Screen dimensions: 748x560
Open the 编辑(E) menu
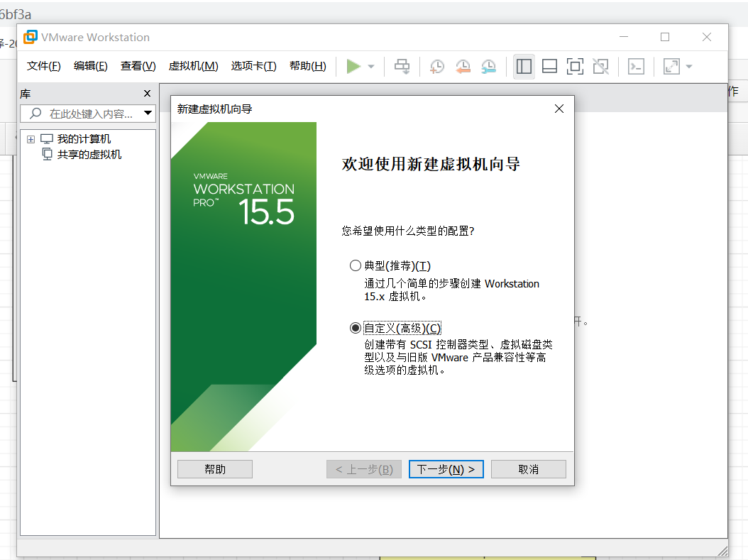pyautogui.click(x=91, y=66)
